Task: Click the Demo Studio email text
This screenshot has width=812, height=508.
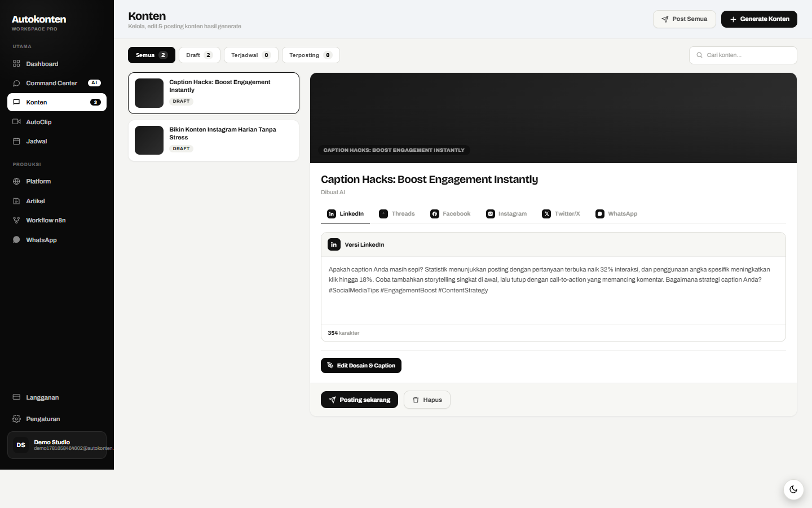Action: 73,448
